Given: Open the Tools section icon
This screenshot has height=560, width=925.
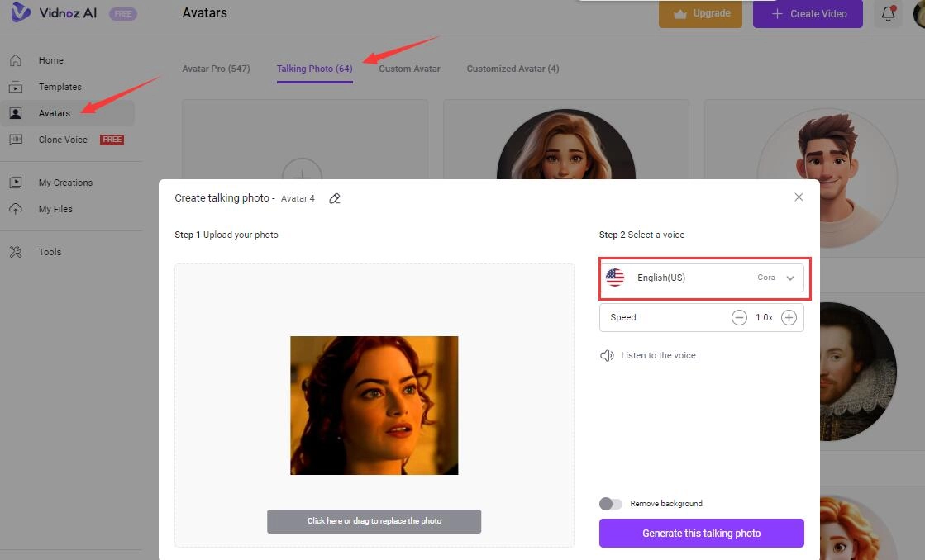Looking at the screenshot, I should click(x=16, y=252).
